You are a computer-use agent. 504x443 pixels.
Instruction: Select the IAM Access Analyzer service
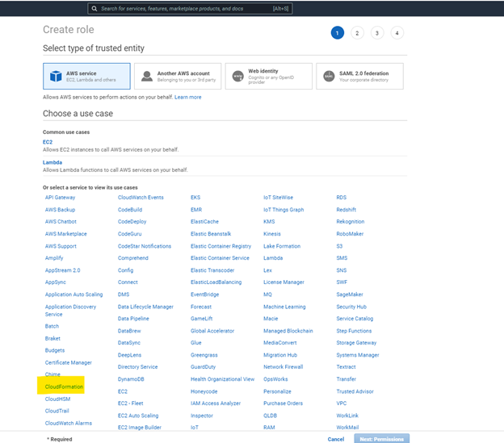coord(216,403)
